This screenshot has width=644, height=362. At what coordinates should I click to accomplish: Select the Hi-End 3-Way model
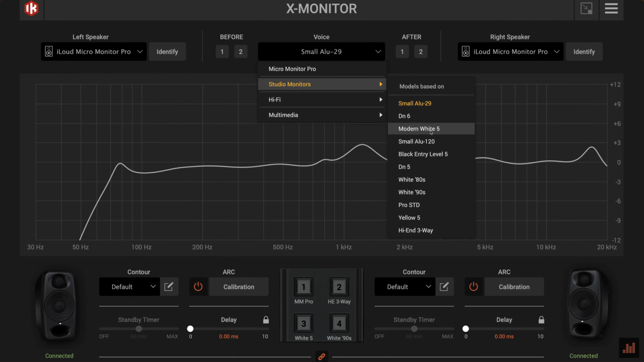431,230
